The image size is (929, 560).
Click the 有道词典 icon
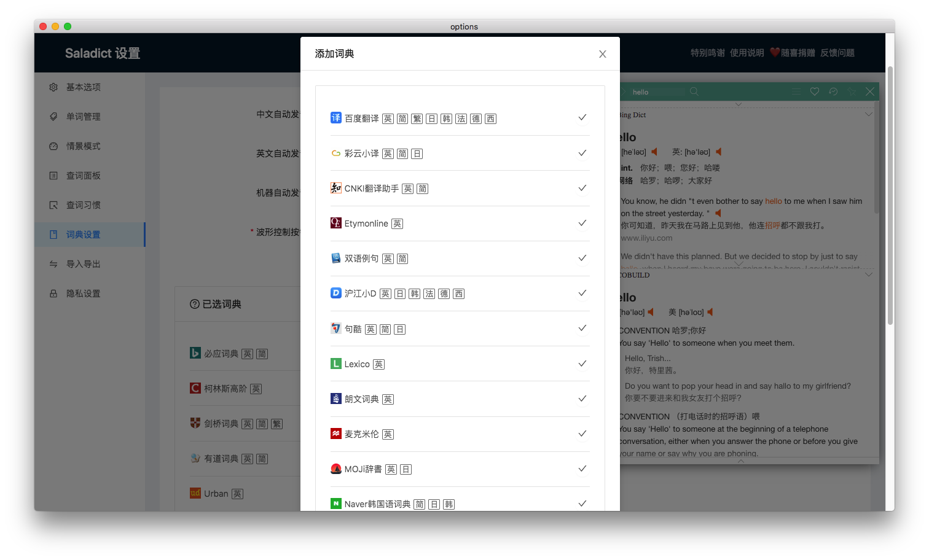point(195,458)
